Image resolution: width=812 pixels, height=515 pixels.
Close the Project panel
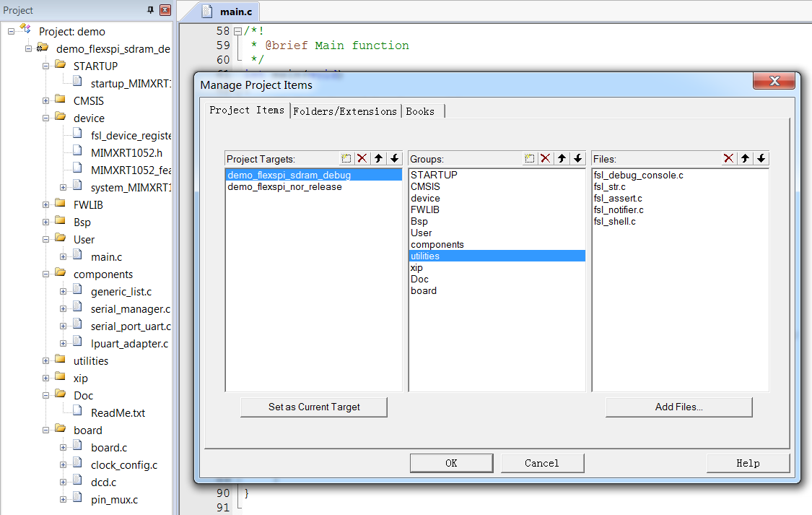coord(165,10)
